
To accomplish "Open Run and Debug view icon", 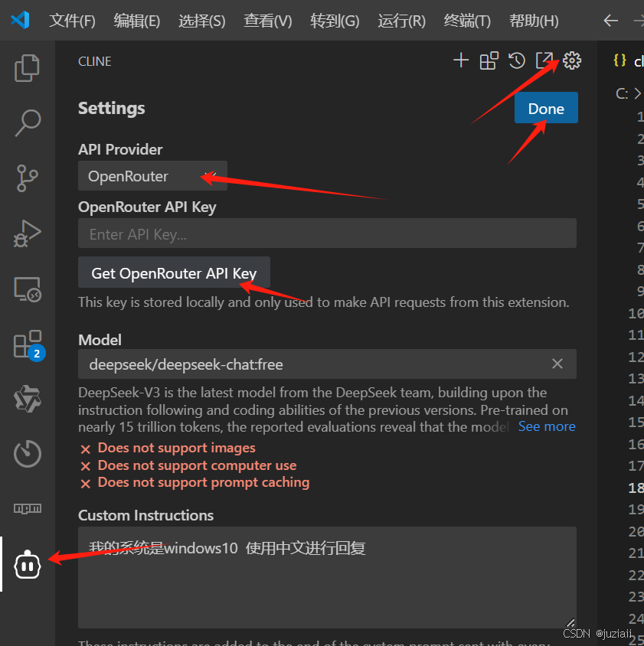I will (28, 233).
